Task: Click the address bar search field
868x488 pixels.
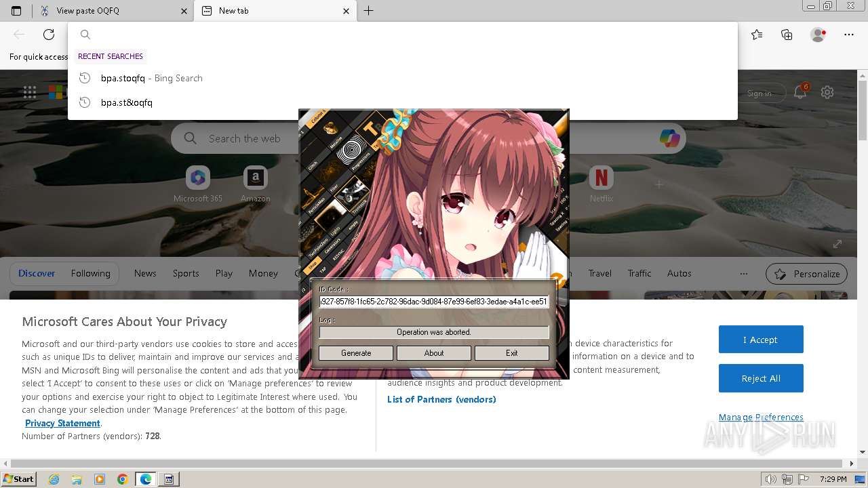Action: pyautogui.click(x=403, y=35)
